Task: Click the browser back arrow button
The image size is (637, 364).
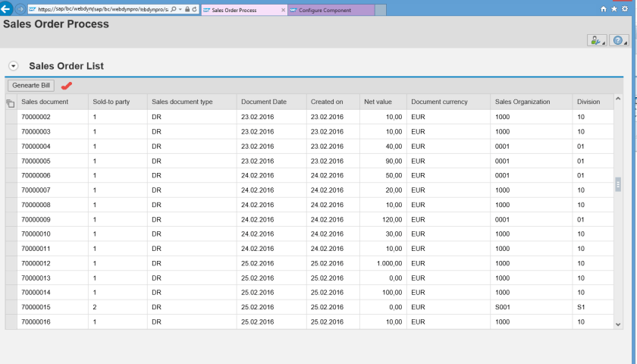Action: pyautogui.click(x=7, y=9)
